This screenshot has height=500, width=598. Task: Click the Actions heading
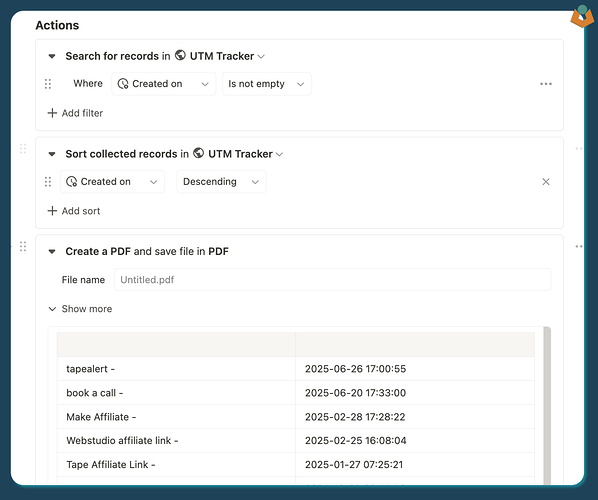click(x=57, y=25)
